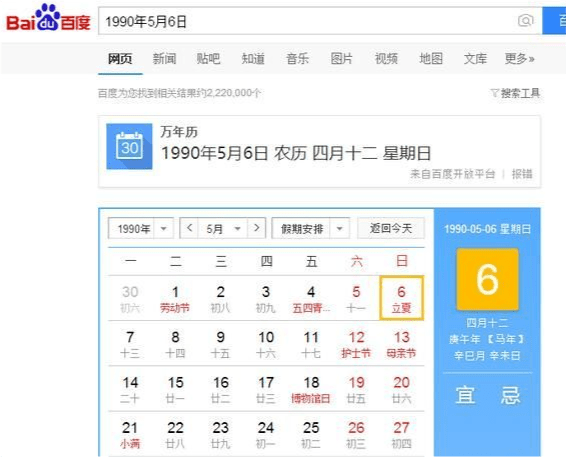The width and height of the screenshot is (566, 457).
Task: Switch to the 图片 tab
Action: point(341,58)
